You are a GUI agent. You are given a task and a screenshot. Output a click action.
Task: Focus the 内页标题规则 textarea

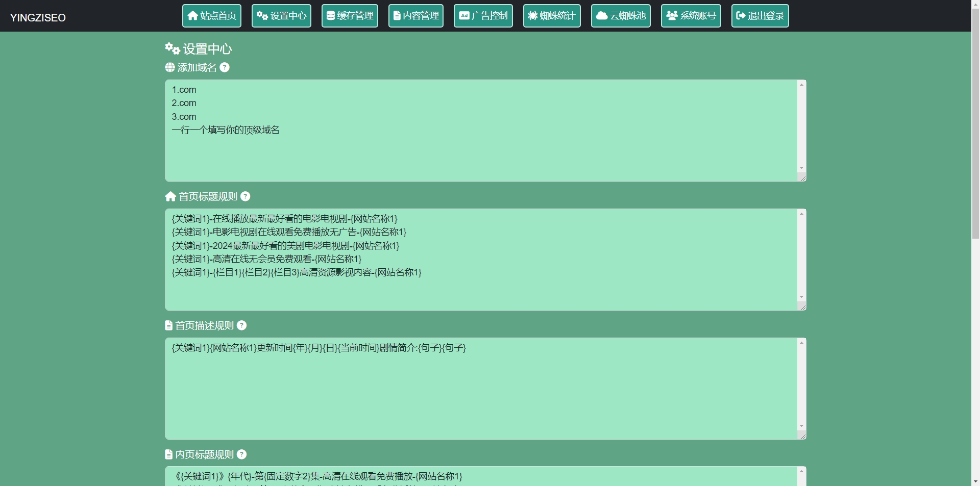(x=485, y=476)
